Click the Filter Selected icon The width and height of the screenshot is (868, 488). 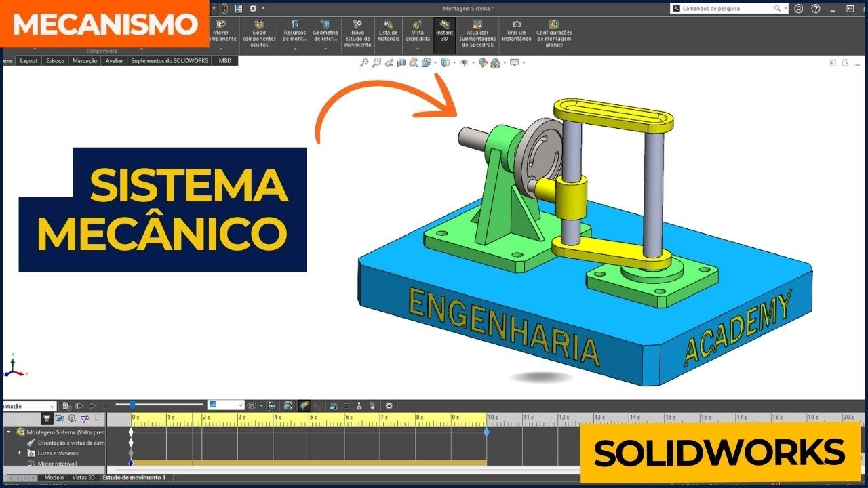[x=85, y=418]
